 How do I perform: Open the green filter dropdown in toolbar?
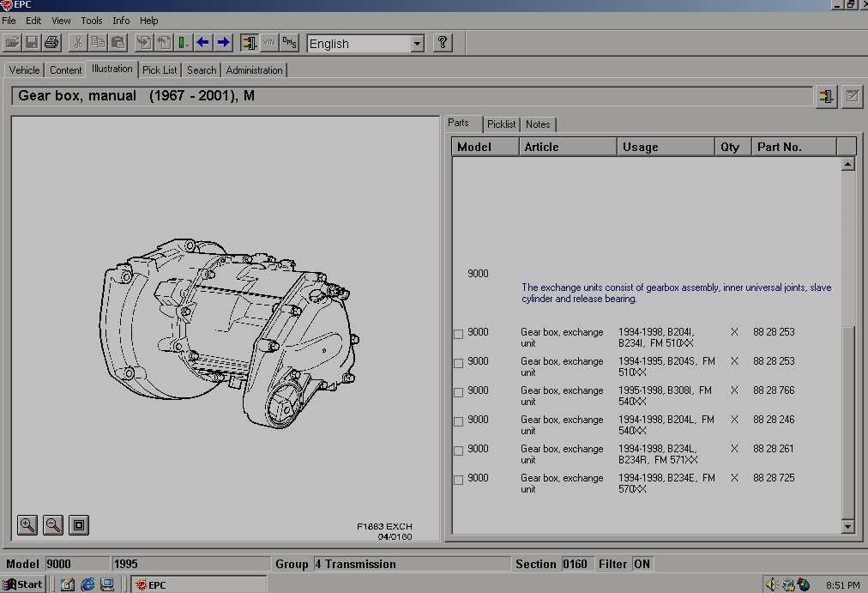tap(184, 42)
